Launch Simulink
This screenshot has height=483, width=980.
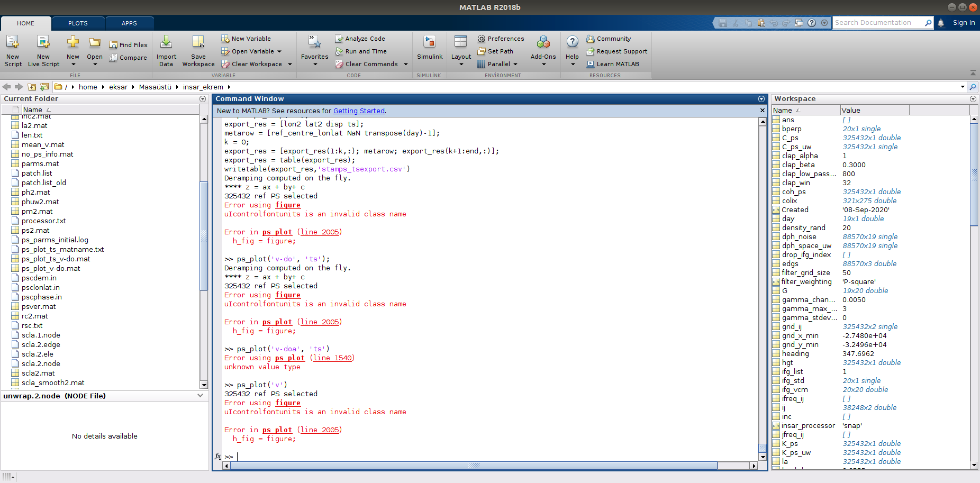[430, 48]
